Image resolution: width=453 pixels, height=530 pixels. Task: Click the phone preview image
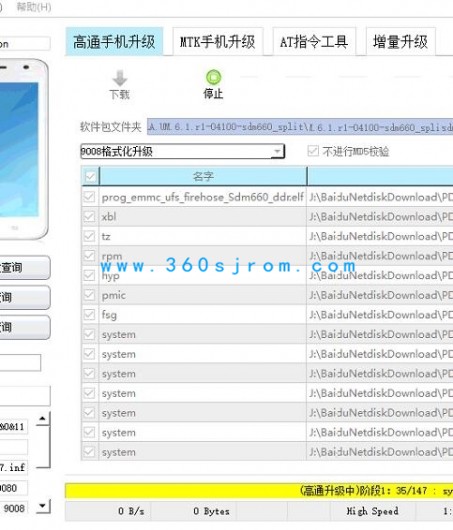click(x=21, y=149)
